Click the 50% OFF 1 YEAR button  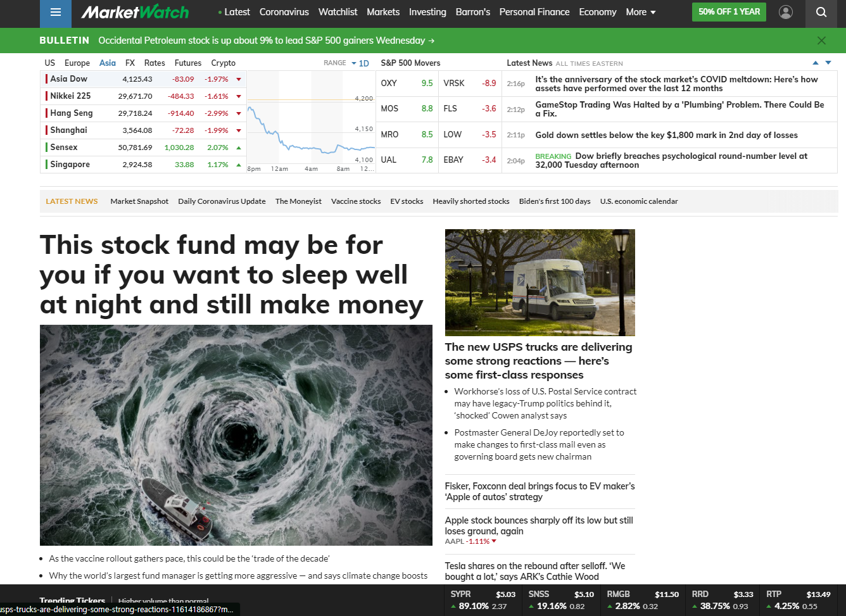[x=729, y=12]
